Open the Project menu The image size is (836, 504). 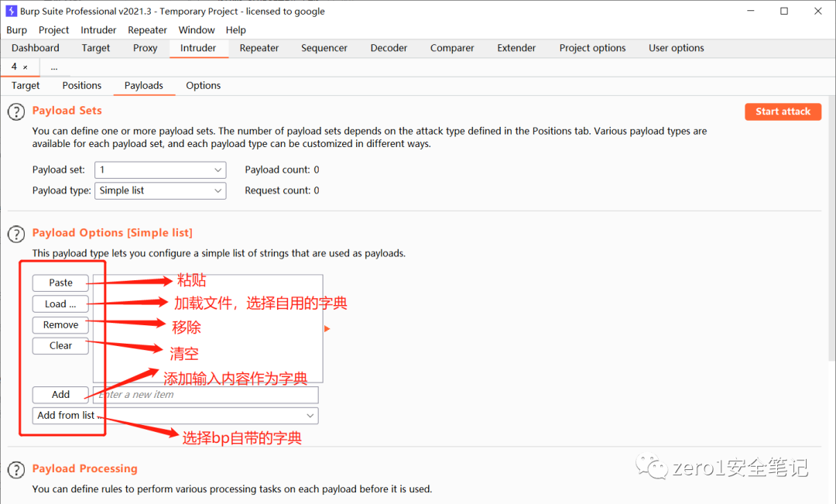click(53, 30)
